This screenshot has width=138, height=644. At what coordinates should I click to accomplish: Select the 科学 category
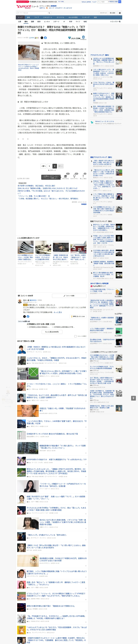pyautogui.click(x=71, y=21)
